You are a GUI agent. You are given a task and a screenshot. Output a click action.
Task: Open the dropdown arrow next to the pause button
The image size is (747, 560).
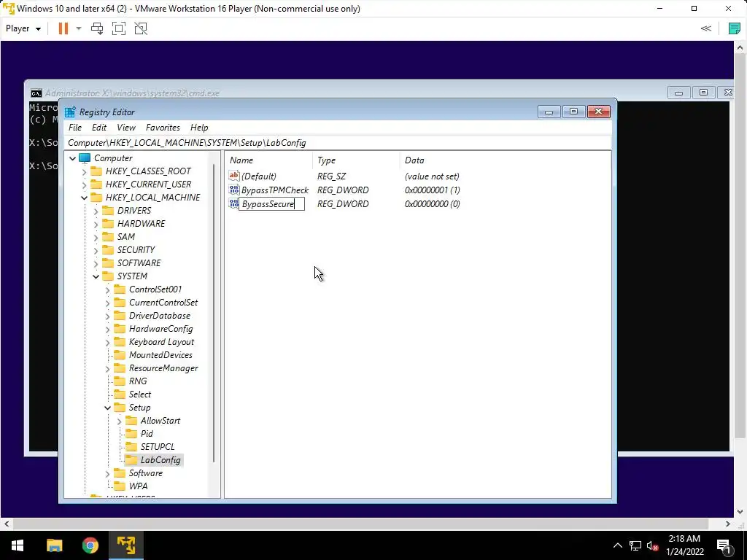pyautogui.click(x=79, y=28)
